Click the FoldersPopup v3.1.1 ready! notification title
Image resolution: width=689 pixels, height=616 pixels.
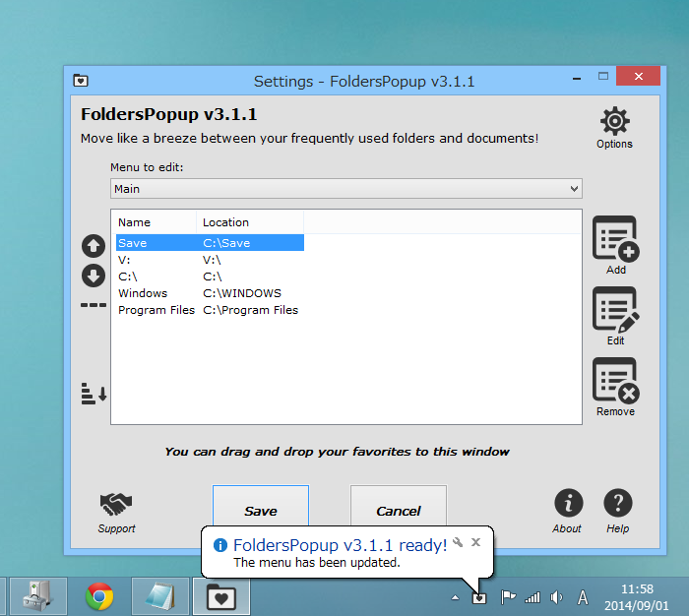pyautogui.click(x=341, y=545)
